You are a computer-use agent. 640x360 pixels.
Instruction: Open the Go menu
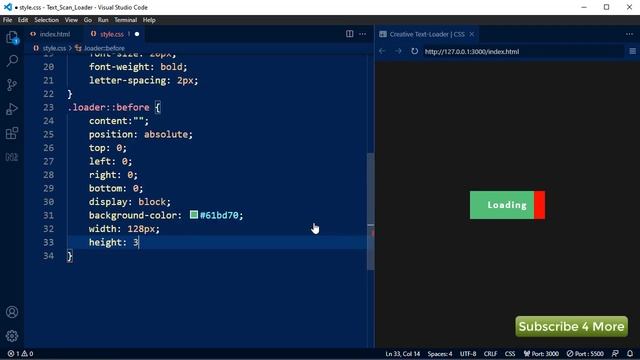[88, 20]
